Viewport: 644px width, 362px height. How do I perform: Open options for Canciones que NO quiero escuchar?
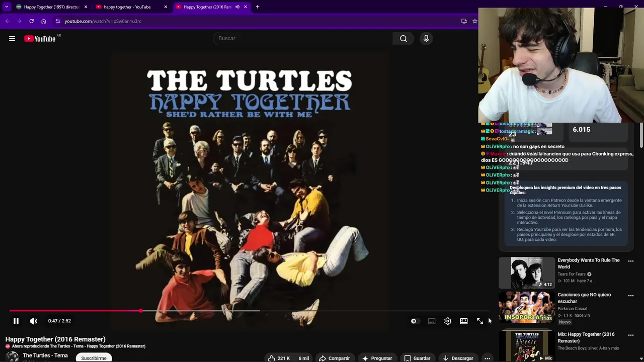coord(631,296)
